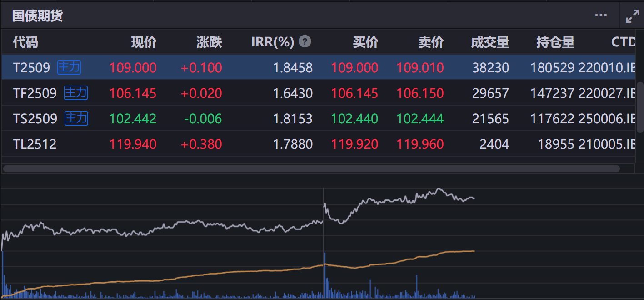644x300 pixels.
Task: Click the horizontal scrollbar under the table
Action: click(x=311, y=168)
